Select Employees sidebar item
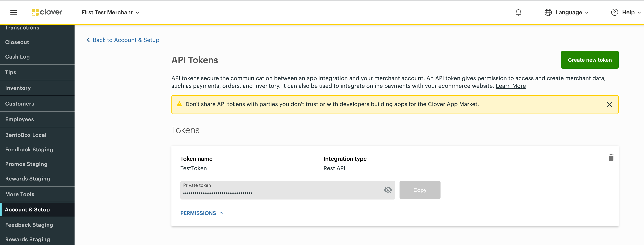The image size is (644, 245). [x=20, y=119]
